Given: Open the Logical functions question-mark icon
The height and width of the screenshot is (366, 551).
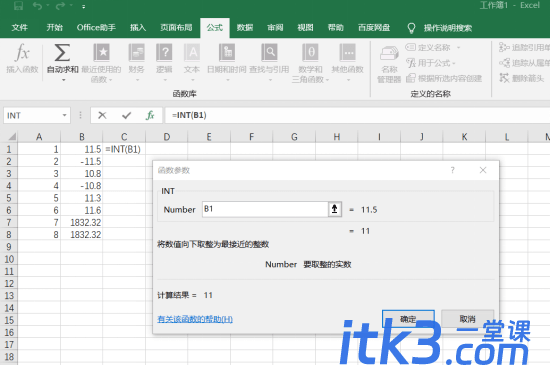Looking at the screenshot, I should click(x=164, y=53).
